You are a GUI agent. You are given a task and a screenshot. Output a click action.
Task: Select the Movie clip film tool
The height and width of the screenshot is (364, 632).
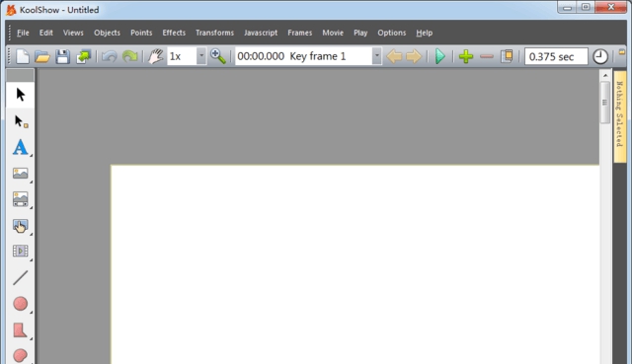coord(20,252)
